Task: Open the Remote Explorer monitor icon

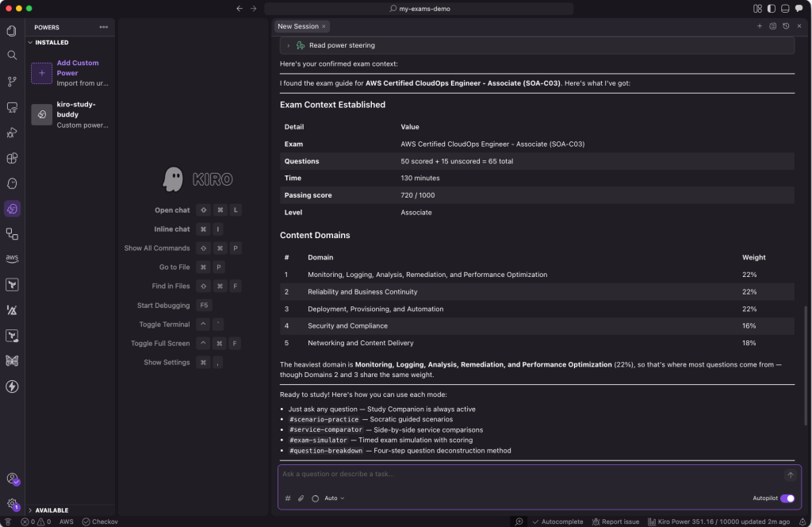Action: pos(12,107)
